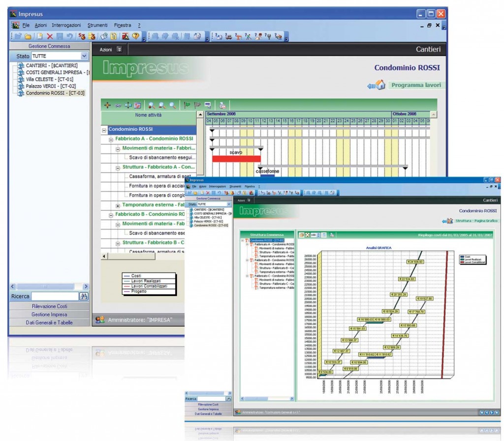Click the print icon in Gantt toolbar
Screen dimensions: 504x441
coord(222,105)
